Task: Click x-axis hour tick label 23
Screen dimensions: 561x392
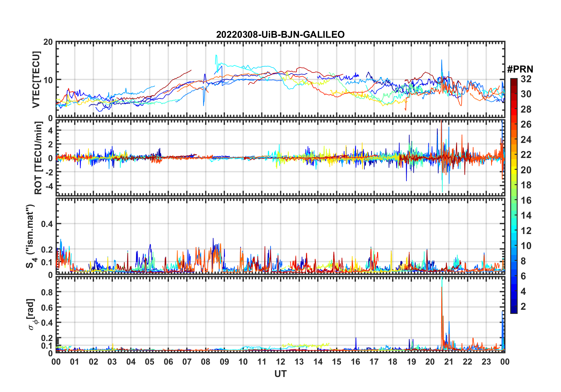Action: click(486, 362)
